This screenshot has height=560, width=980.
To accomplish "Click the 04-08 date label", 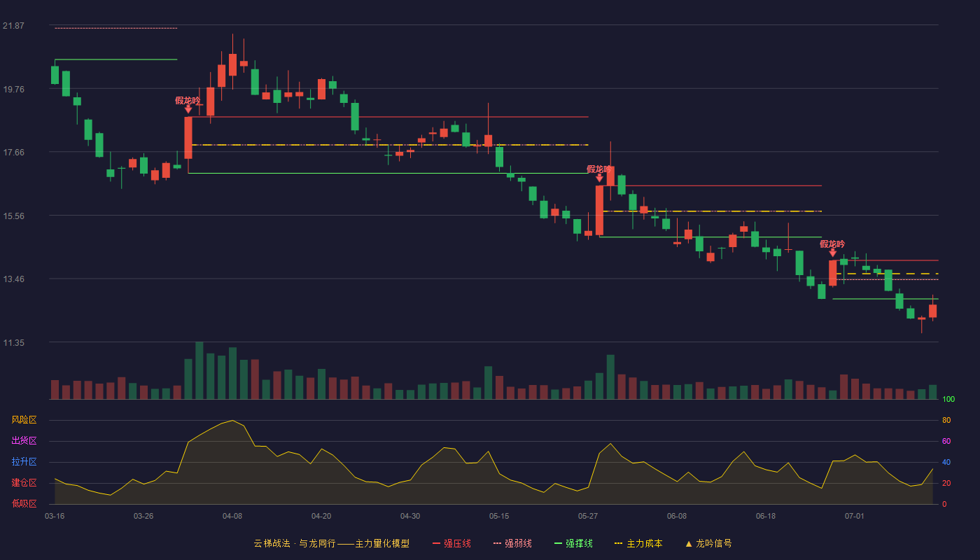I will 232,516.
